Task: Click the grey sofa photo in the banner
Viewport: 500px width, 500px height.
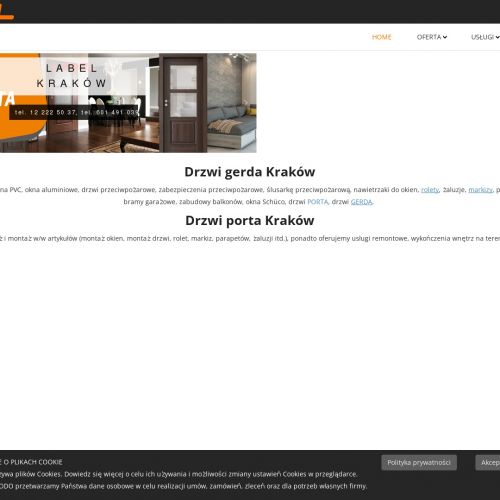Action: [232, 127]
